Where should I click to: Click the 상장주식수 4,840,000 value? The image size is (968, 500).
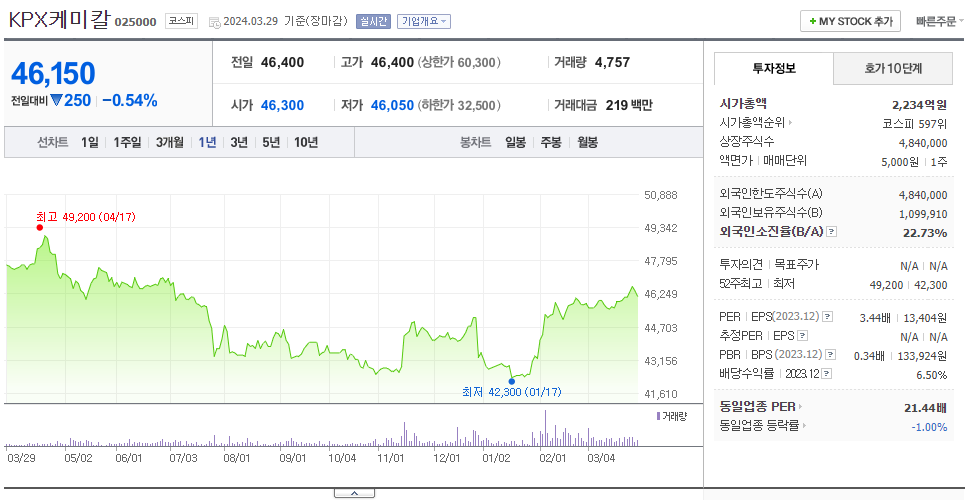click(x=923, y=143)
